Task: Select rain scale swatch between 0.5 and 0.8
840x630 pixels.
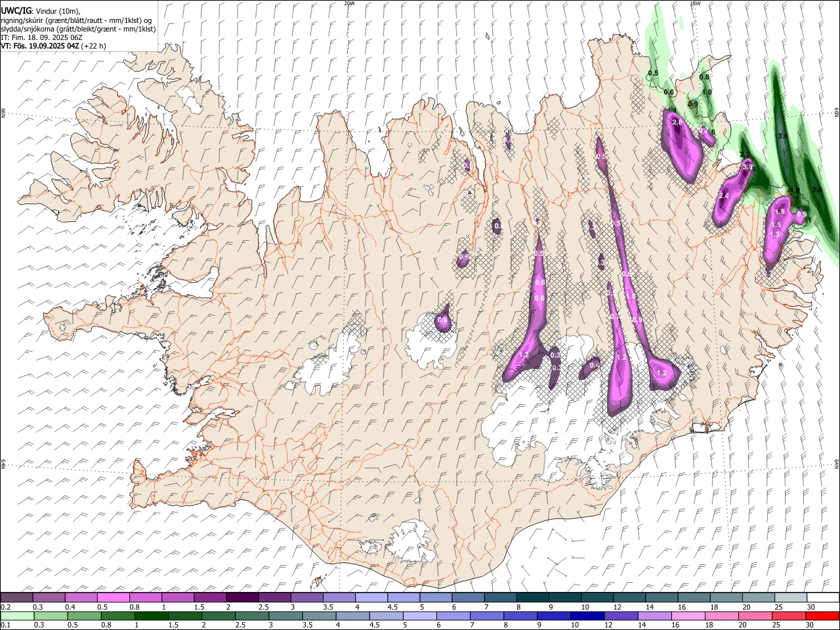Action: pyautogui.click(x=84, y=616)
